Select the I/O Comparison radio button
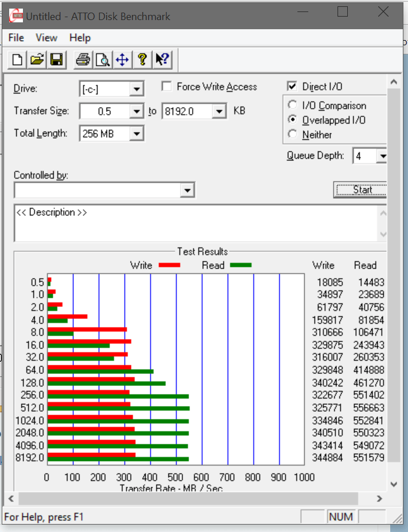This screenshot has height=532, width=408. [293, 105]
